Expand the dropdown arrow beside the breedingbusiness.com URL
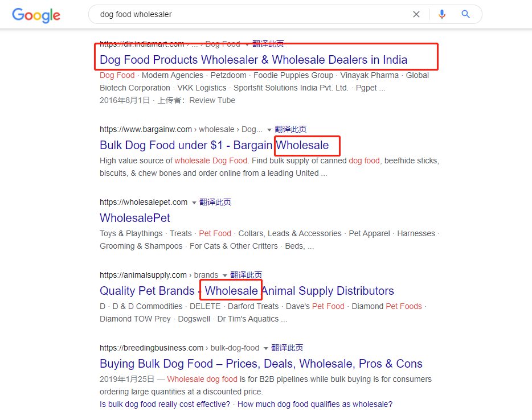The width and height of the screenshot is (532, 420). point(265,348)
